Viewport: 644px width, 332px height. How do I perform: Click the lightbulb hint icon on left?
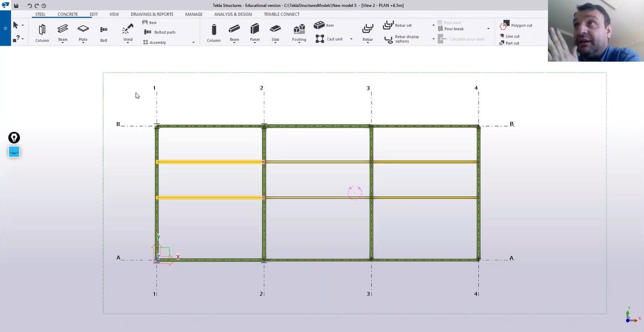tap(14, 138)
